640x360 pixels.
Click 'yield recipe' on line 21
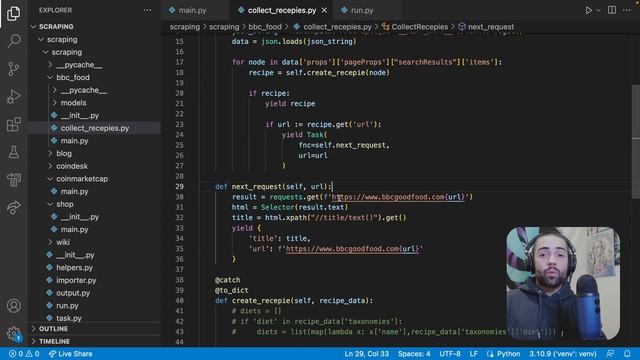[290, 104]
